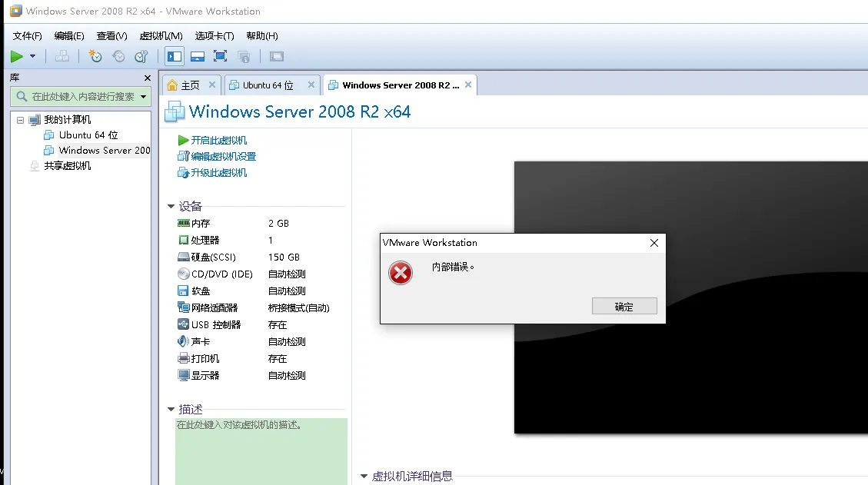Open the library search filter dropdown
The width and height of the screenshot is (868, 485).
(143, 96)
